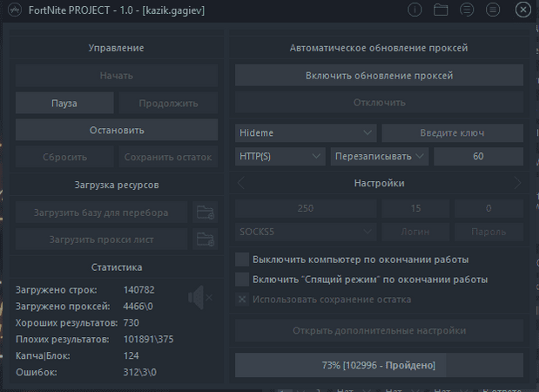539x392 pixels.
Task: Click Загрузить базу для перебора
Action: (x=101, y=213)
